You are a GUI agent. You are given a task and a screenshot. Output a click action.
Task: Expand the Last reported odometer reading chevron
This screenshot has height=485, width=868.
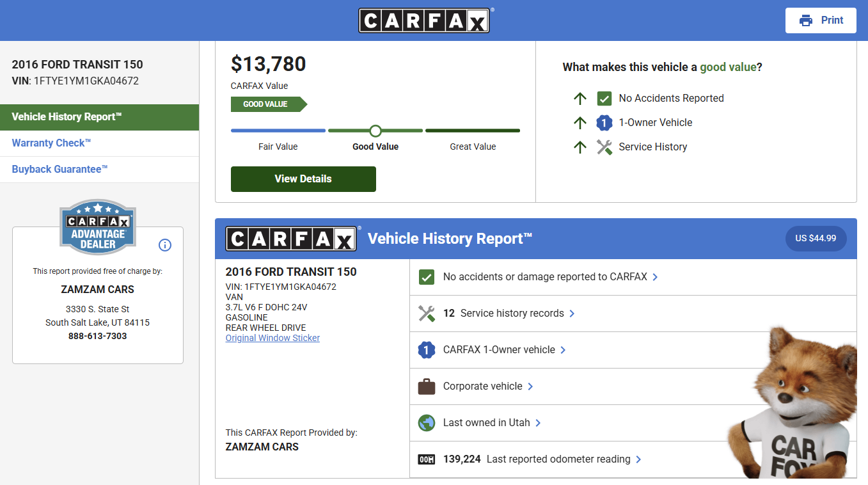point(638,459)
